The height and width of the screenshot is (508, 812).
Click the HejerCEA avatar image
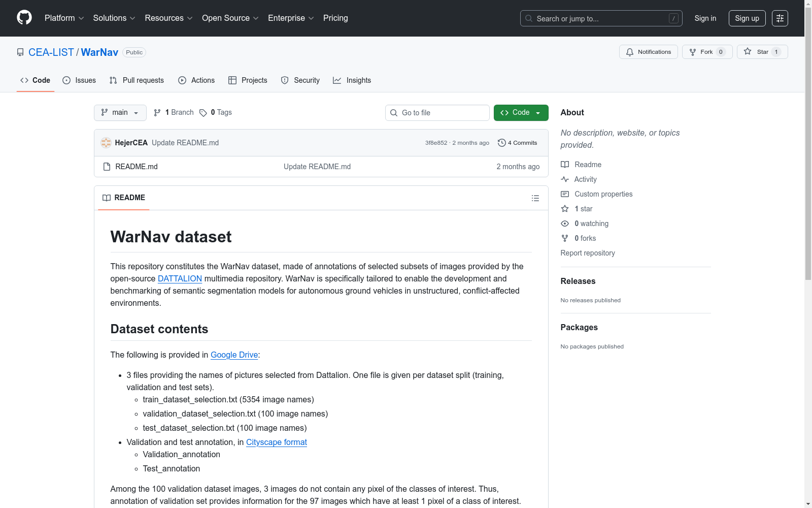coord(106,143)
